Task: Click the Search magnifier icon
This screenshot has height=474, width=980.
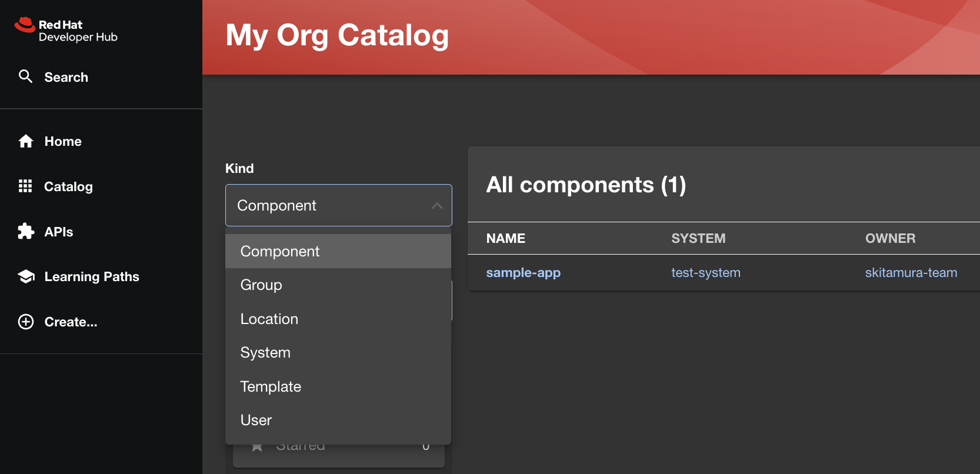Action: (x=25, y=76)
